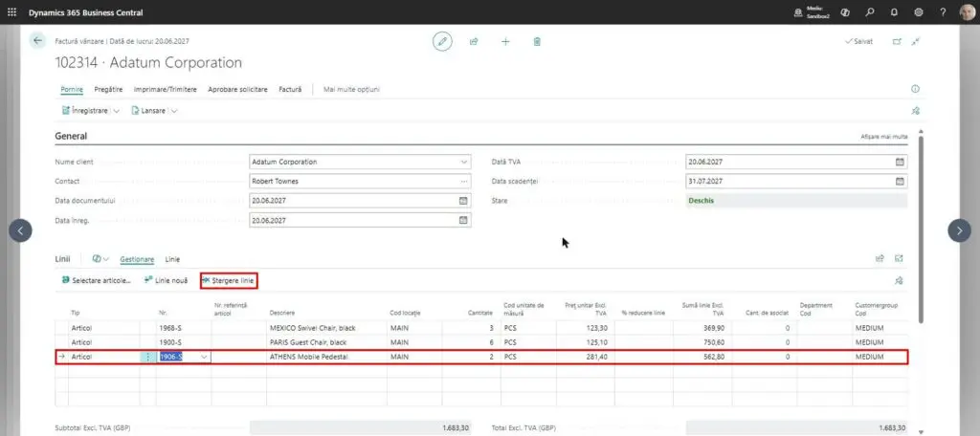Click the Înregistrare button
Screen dimensions: 980x436
pyautogui.click(x=85, y=111)
